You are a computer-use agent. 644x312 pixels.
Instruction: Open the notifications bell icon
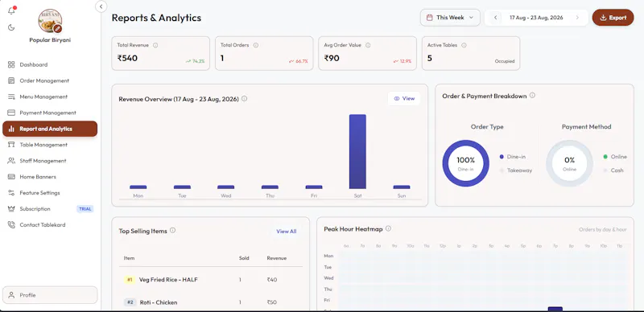coord(11,11)
